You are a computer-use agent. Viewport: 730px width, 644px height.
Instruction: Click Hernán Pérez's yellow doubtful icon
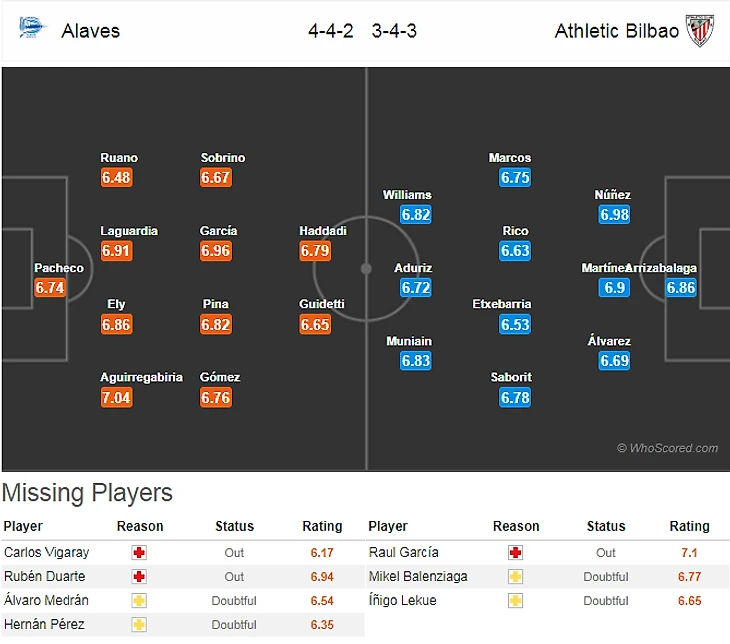click(139, 624)
